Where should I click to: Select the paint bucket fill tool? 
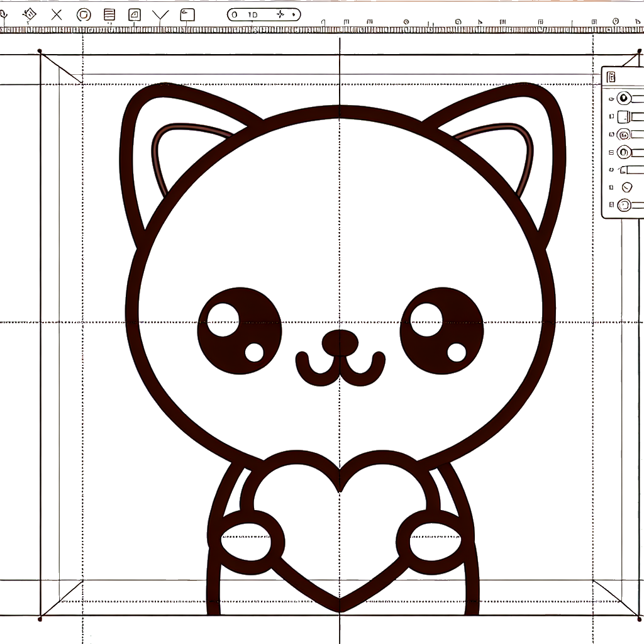[x=28, y=13]
